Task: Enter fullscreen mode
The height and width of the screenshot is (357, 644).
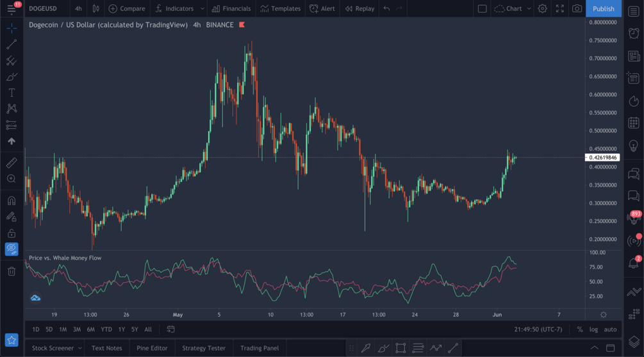Action: [560, 8]
